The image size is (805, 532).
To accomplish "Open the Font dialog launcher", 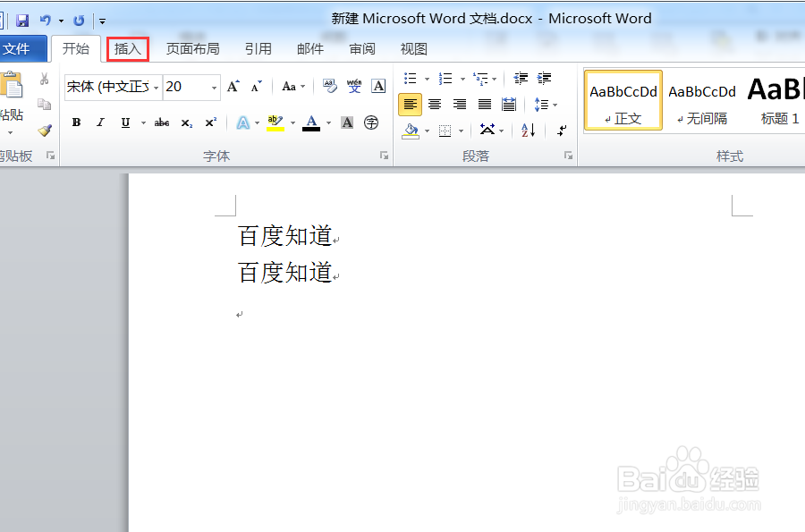I will tap(384, 156).
